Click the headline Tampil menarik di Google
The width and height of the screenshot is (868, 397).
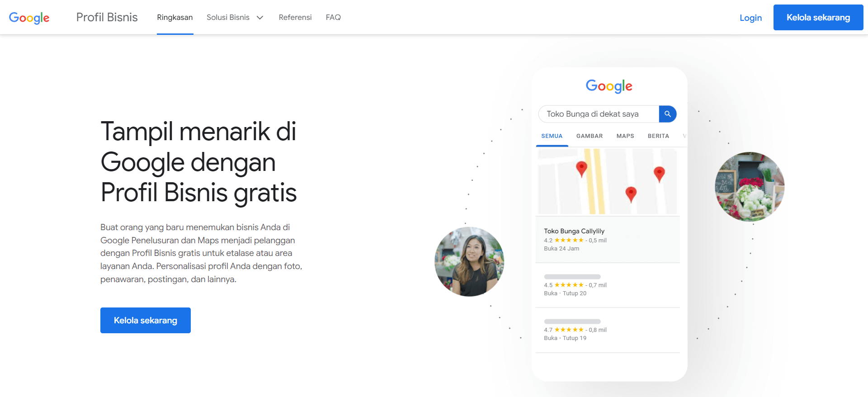(x=198, y=162)
